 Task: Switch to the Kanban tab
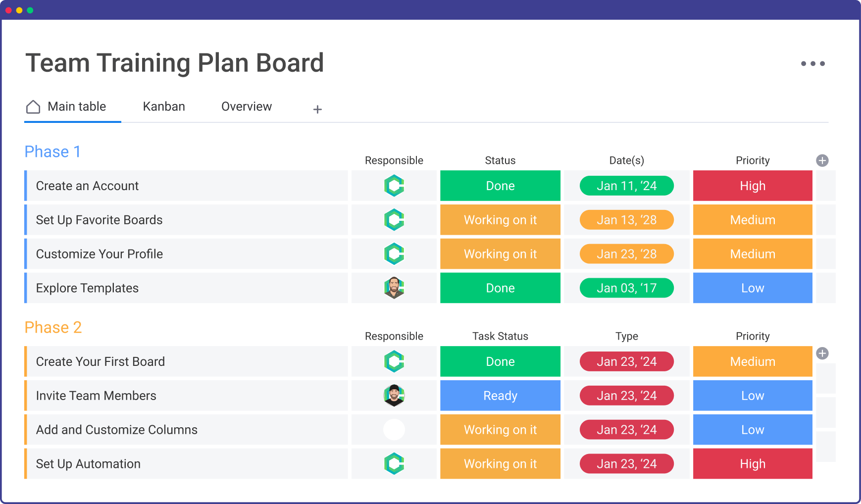pos(164,106)
